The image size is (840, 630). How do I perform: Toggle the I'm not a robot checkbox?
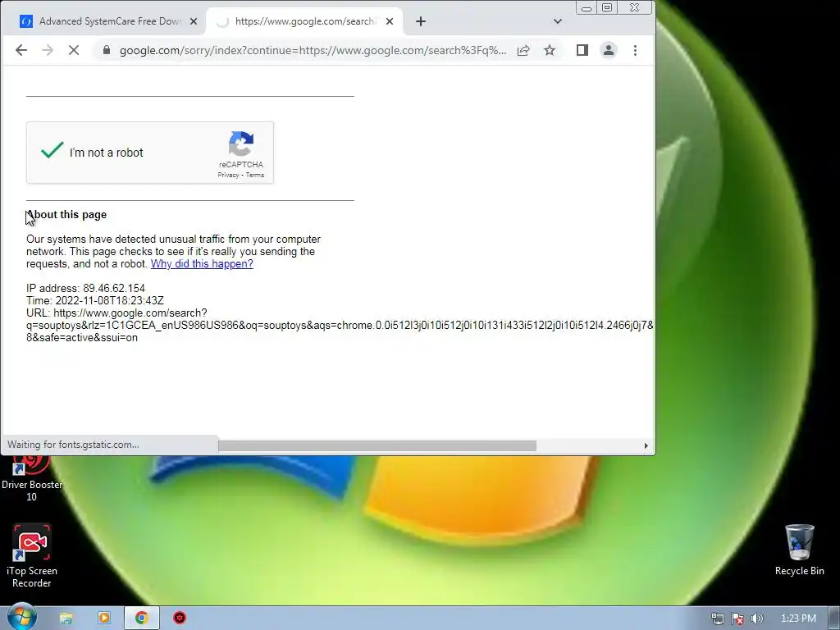52,151
